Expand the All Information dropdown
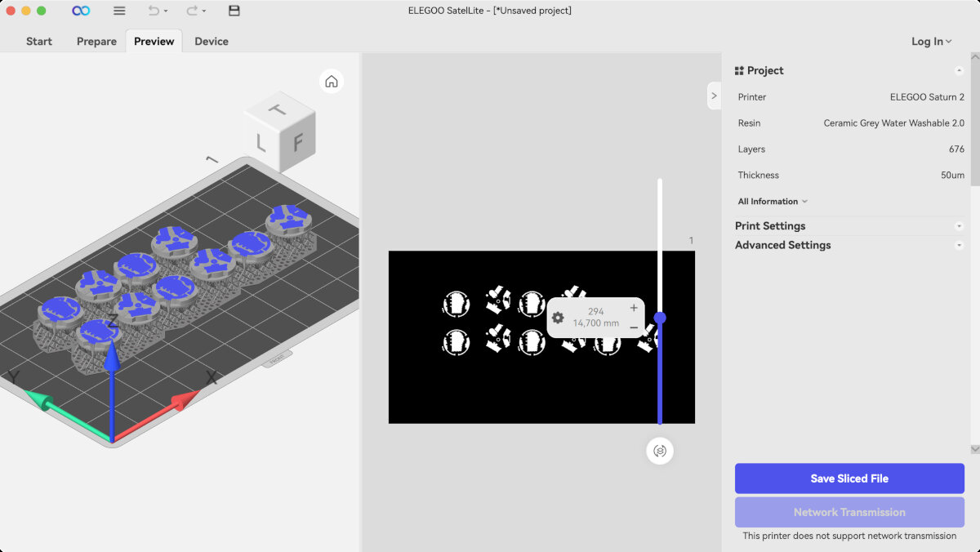The image size is (980, 552). 773,202
